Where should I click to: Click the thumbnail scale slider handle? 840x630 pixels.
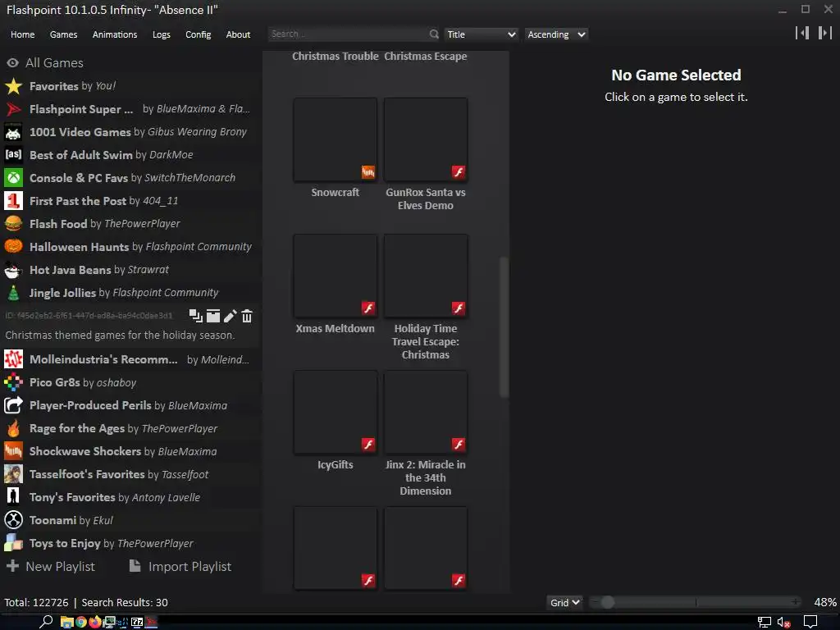pyautogui.click(x=608, y=603)
